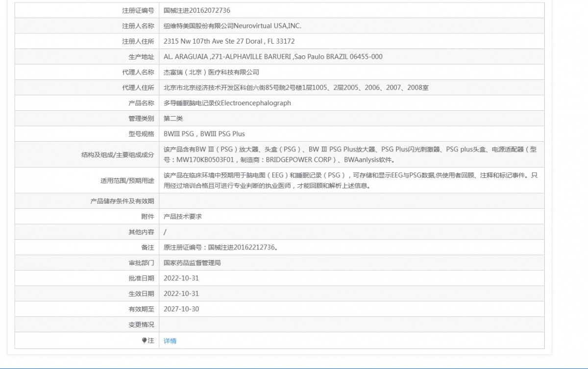Click the 代理人住所 label
Screen dimensions: 588x369
click(138, 88)
